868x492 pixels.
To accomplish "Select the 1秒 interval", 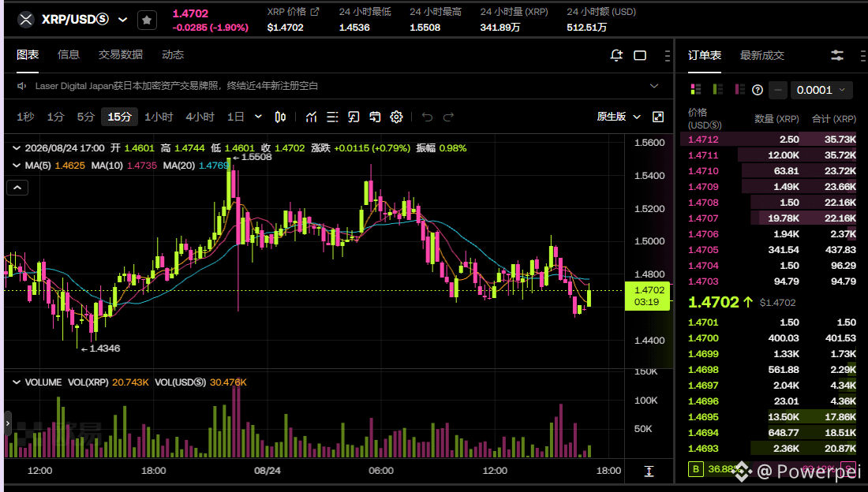I will [x=25, y=117].
